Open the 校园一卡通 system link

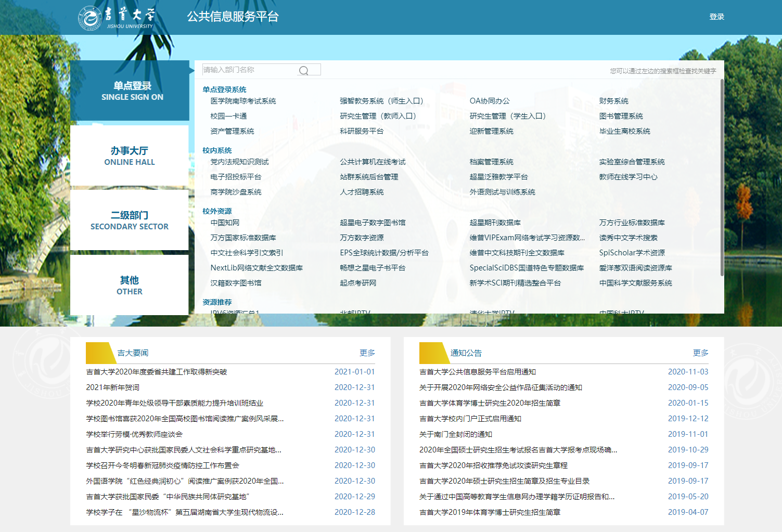tap(228, 116)
